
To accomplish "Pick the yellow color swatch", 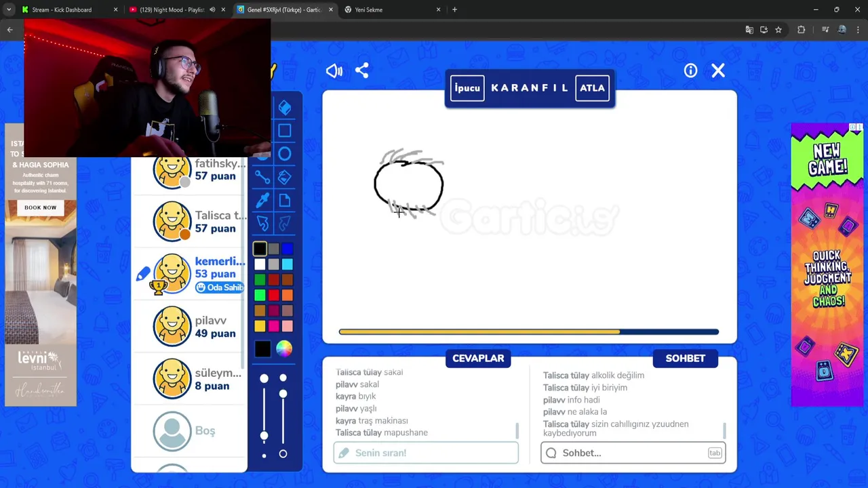I will tap(260, 326).
